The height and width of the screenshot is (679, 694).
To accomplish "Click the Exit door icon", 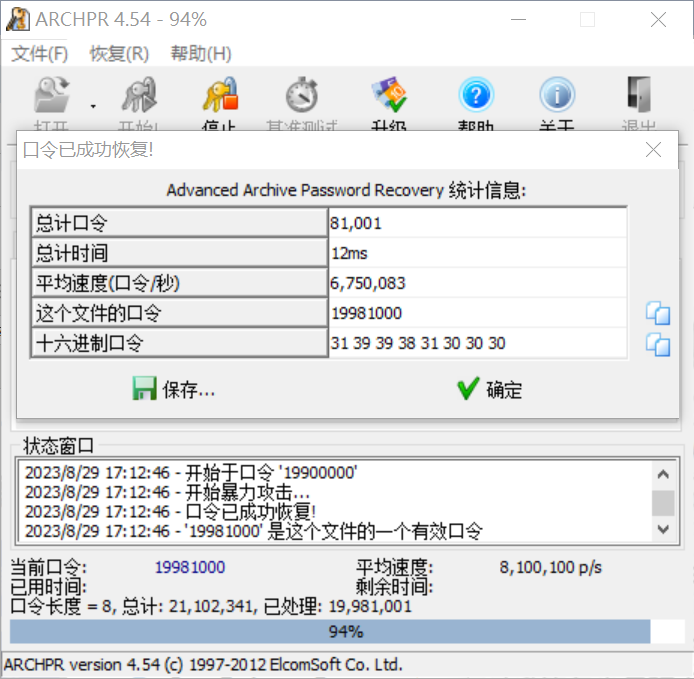I will point(639,95).
